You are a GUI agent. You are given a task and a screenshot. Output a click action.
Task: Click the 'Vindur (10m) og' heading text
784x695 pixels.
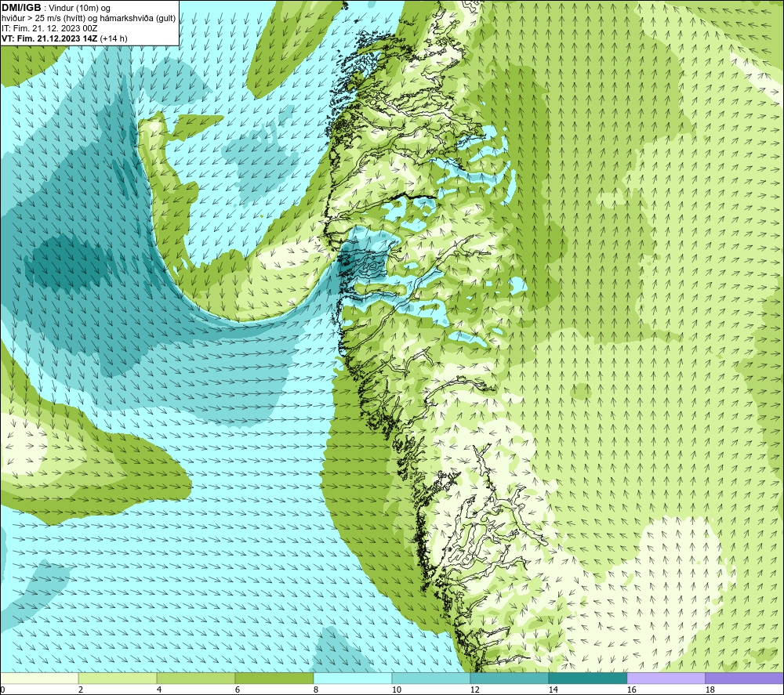coord(79,8)
